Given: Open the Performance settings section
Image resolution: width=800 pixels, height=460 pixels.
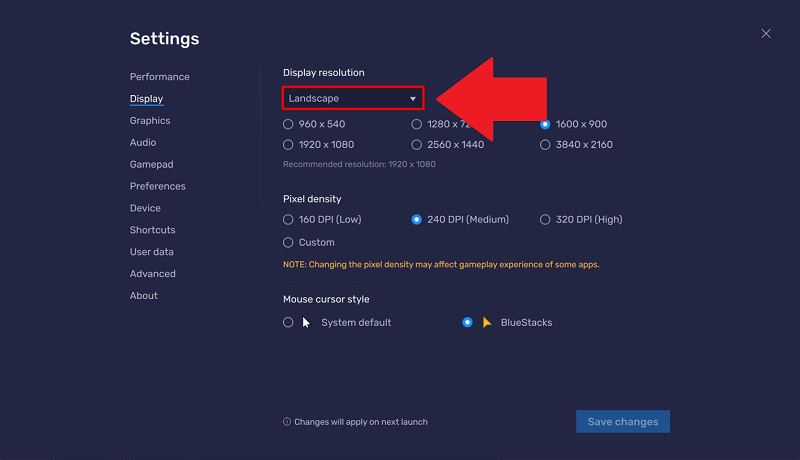Looking at the screenshot, I should 159,77.
